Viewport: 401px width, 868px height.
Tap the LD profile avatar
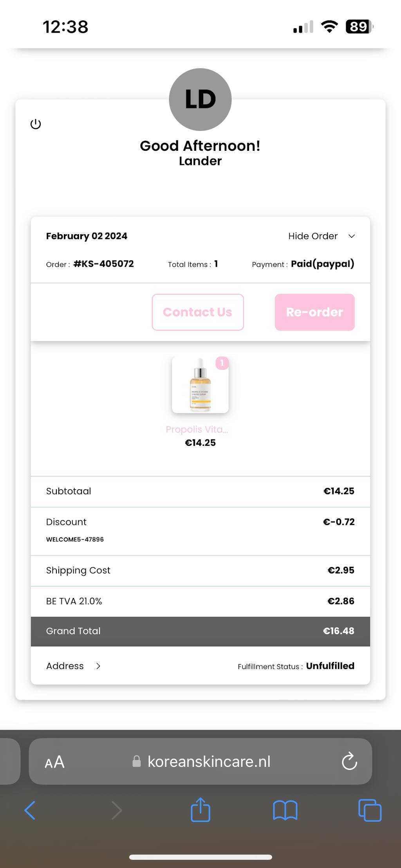click(x=200, y=99)
